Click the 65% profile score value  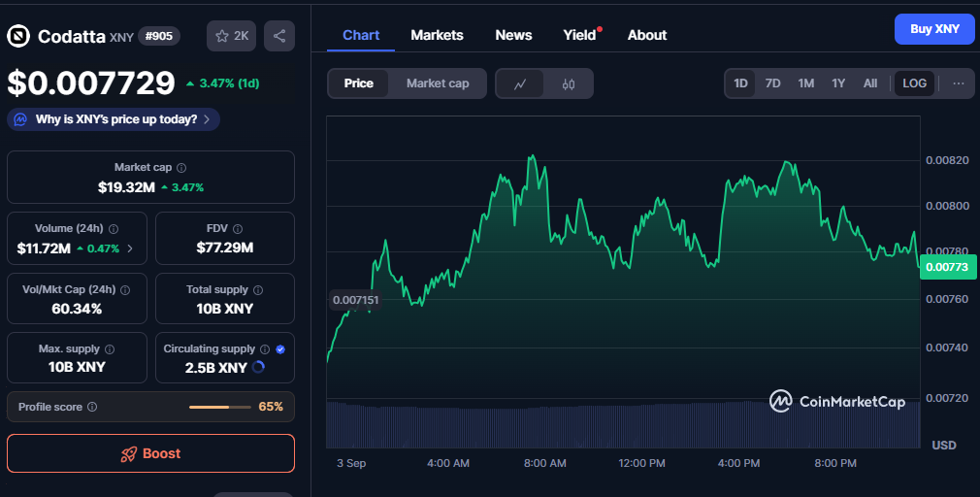click(271, 407)
